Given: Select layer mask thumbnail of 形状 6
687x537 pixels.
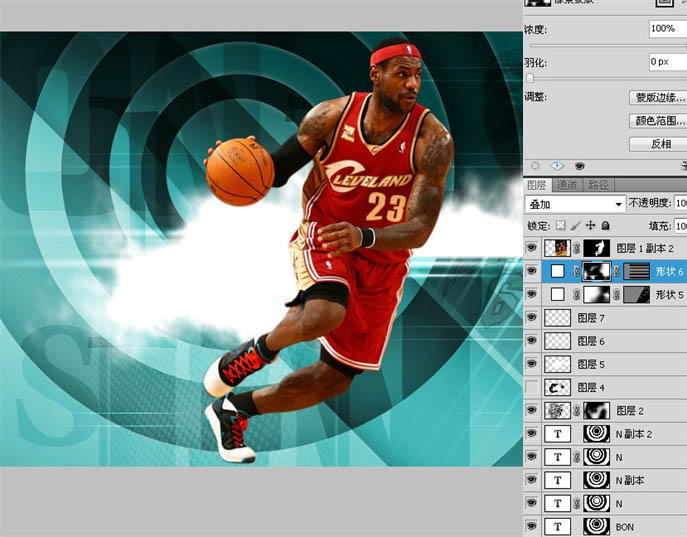Looking at the screenshot, I should pyautogui.click(x=596, y=272).
